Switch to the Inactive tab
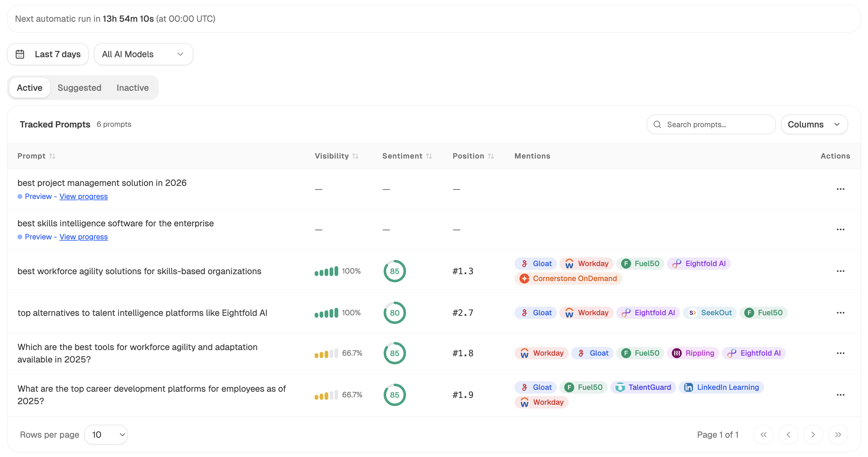This screenshot has height=457, width=868. (x=132, y=88)
